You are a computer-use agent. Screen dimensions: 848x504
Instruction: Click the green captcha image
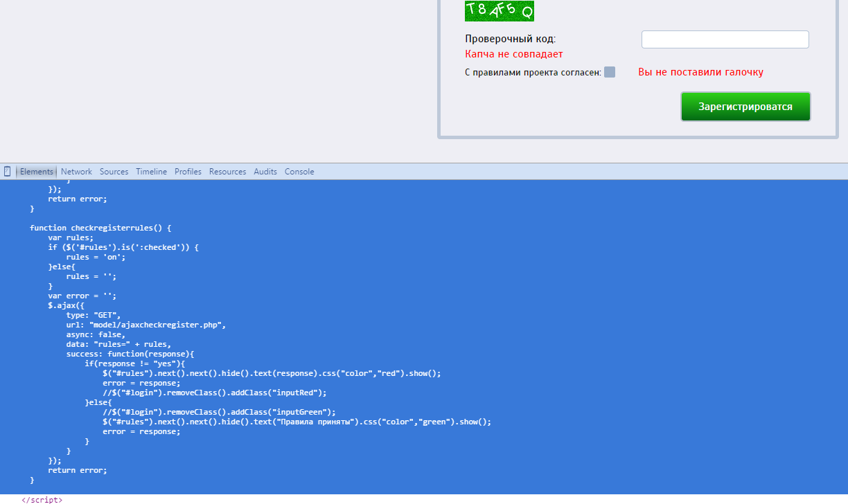[499, 10]
